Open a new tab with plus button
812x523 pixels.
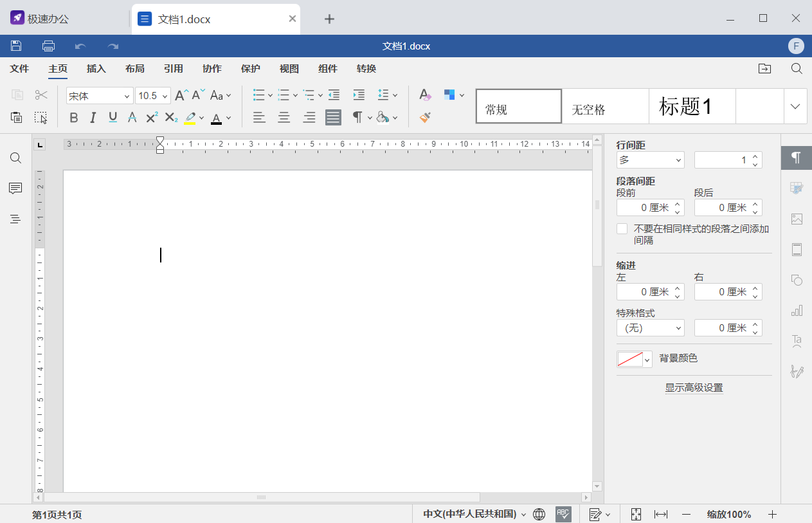[329, 19]
